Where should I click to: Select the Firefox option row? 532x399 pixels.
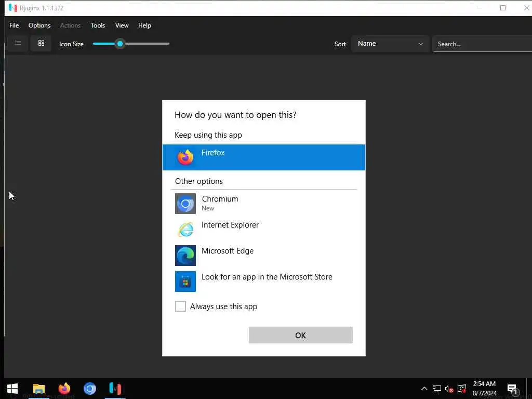(264, 157)
